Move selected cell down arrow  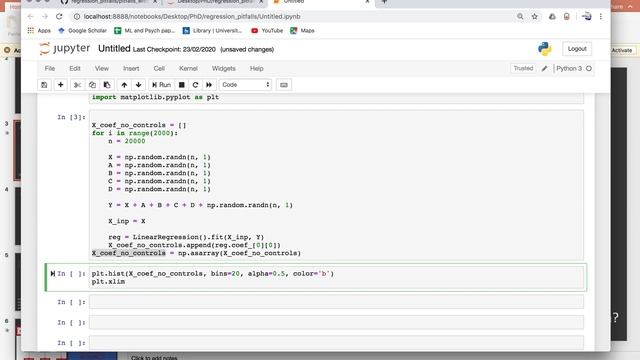(138, 85)
